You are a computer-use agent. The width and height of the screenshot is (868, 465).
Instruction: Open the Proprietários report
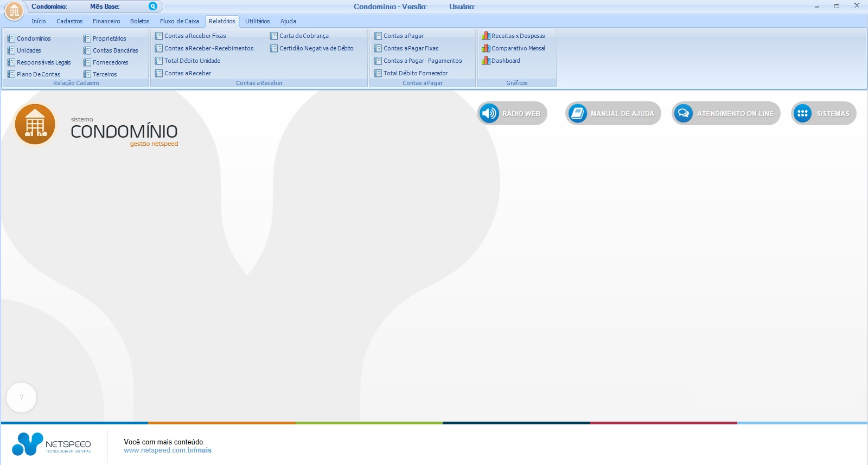105,38
